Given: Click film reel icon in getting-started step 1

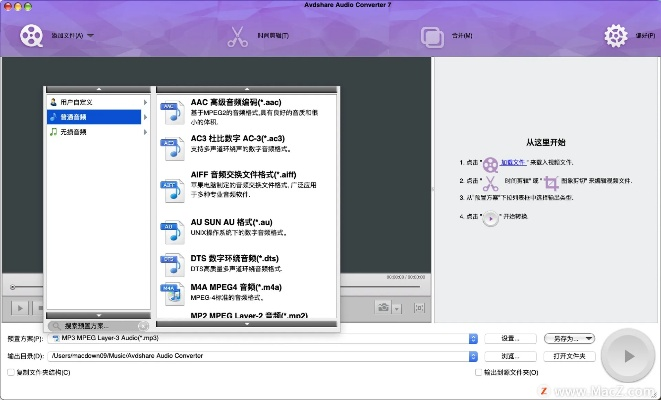Looking at the screenshot, I should click(x=490, y=165).
